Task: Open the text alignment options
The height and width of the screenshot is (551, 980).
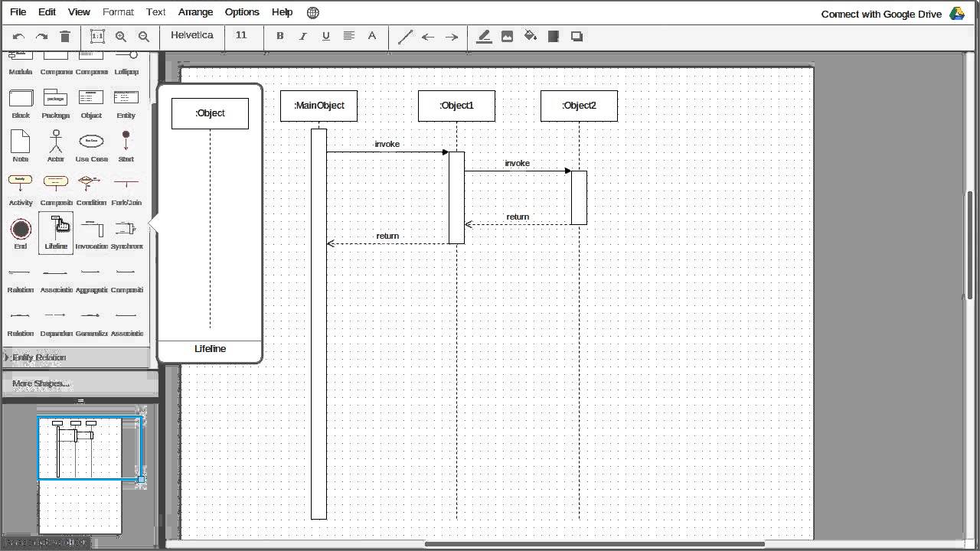Action: click(349, 36)
